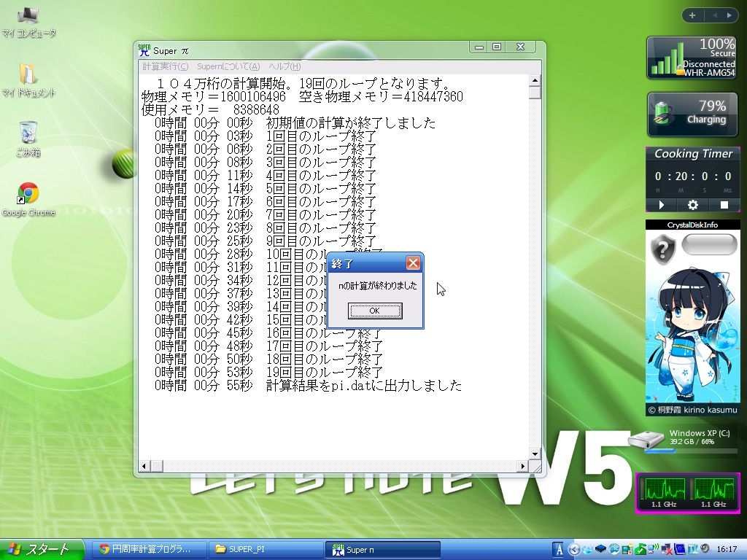Click the disconnected network red X tray icon
Screen dimensions: 747x560
pos(667,550)
